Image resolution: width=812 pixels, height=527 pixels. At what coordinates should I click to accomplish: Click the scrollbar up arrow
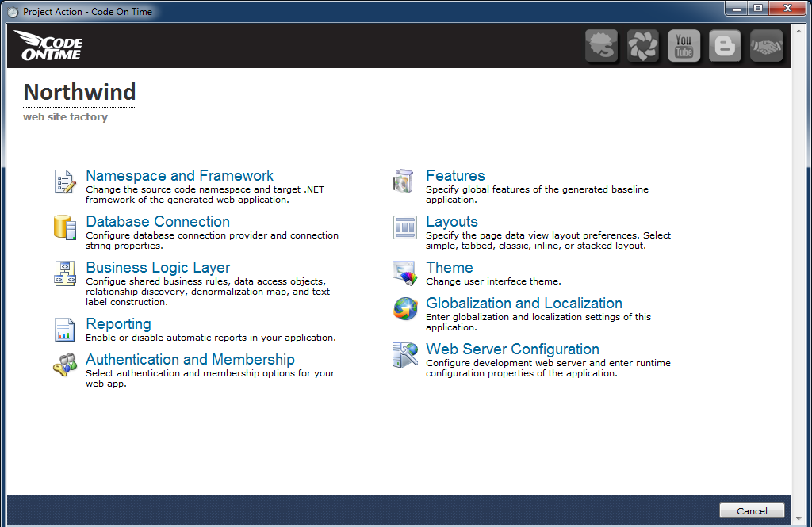click(x=798, y=30)
